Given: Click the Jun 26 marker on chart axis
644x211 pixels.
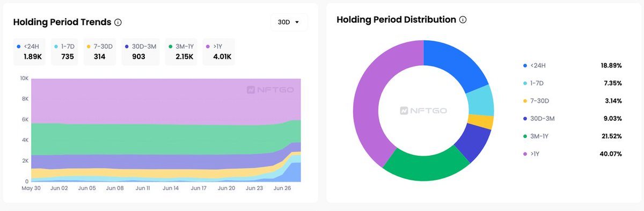Looking at the screenshot, I should [282, 188].
